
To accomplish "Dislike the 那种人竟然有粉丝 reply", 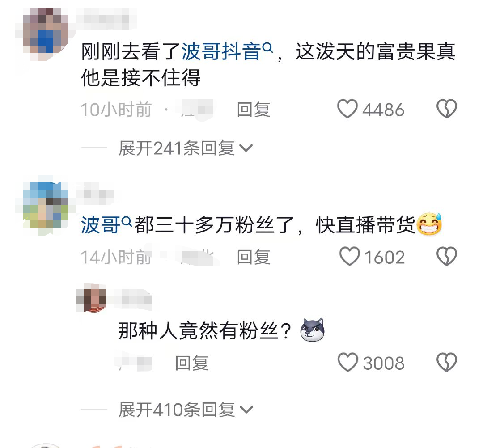I will click(x=446, y=362).
